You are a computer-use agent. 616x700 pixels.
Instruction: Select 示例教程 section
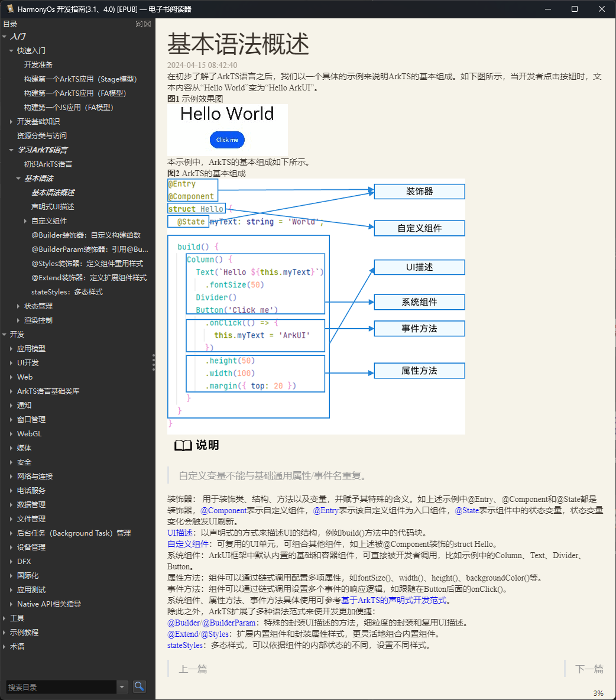pyautogui.click(x=24, y=633)
